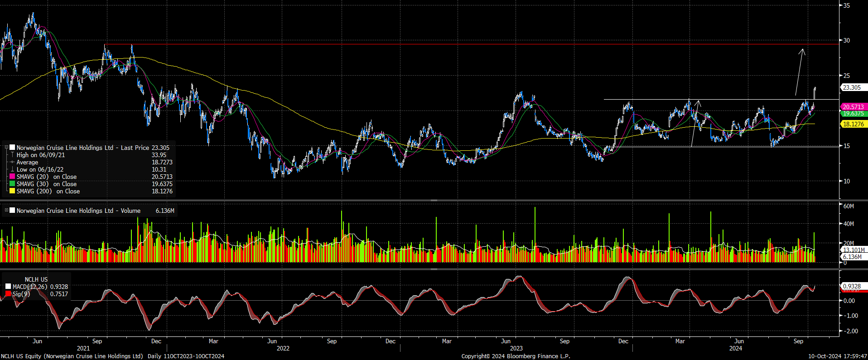
Task: Click 'NCLH US' header in MACD legend
Action: coord(36,279)
